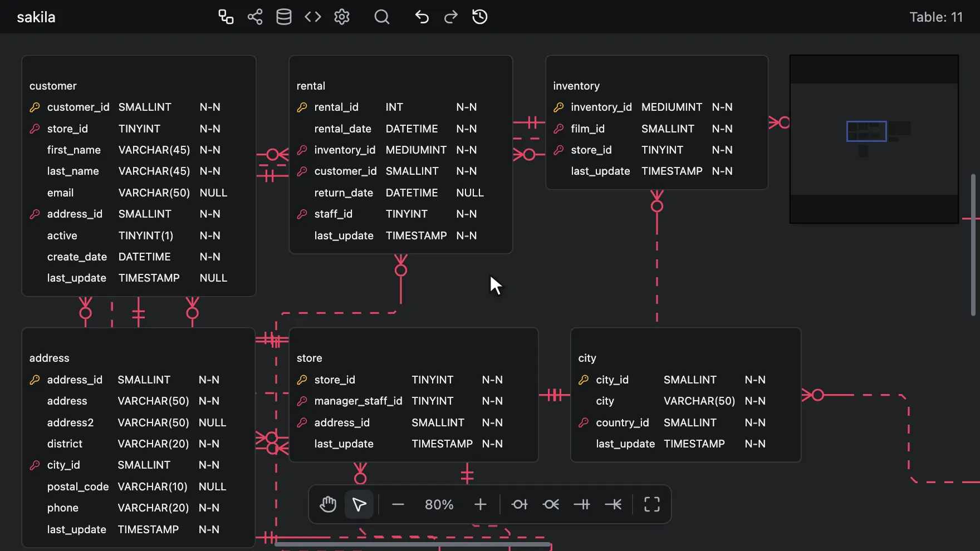Open the settings gear icon

(342, 17)
